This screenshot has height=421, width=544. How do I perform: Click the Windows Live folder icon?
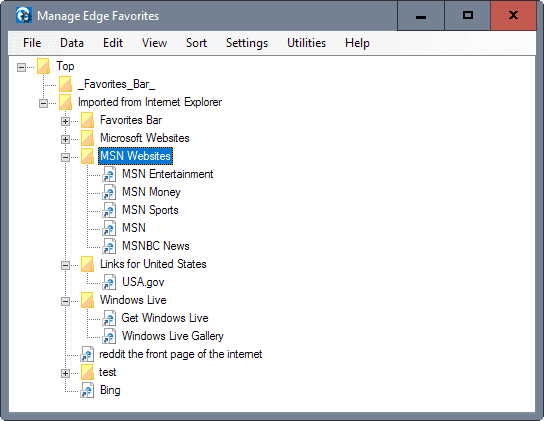click(x=87, y=300)
